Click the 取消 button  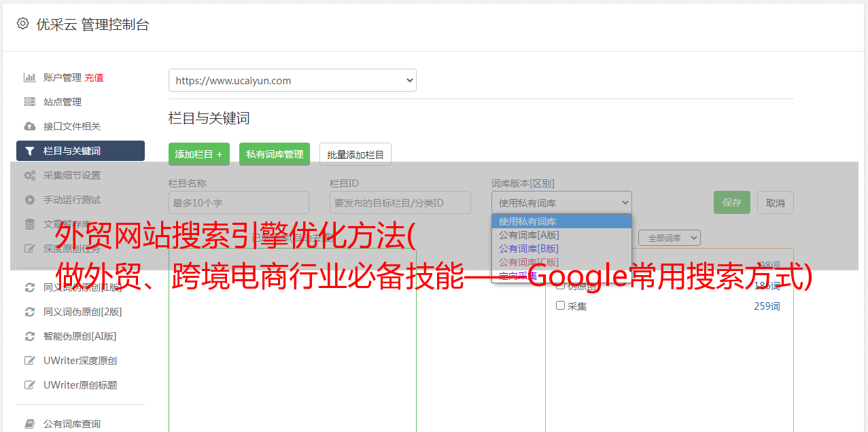776,202
